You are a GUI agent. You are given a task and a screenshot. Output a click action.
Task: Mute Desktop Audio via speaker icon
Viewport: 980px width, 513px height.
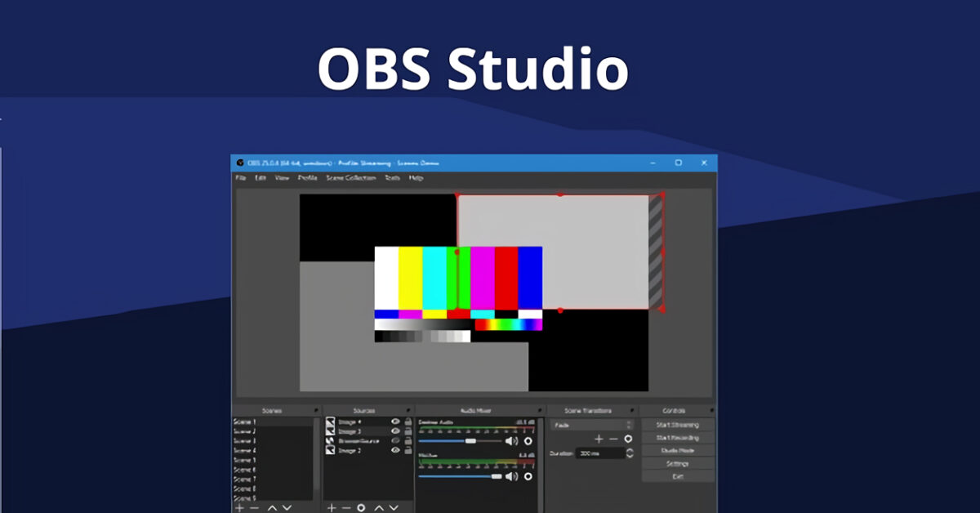click(x=510, y=440)
